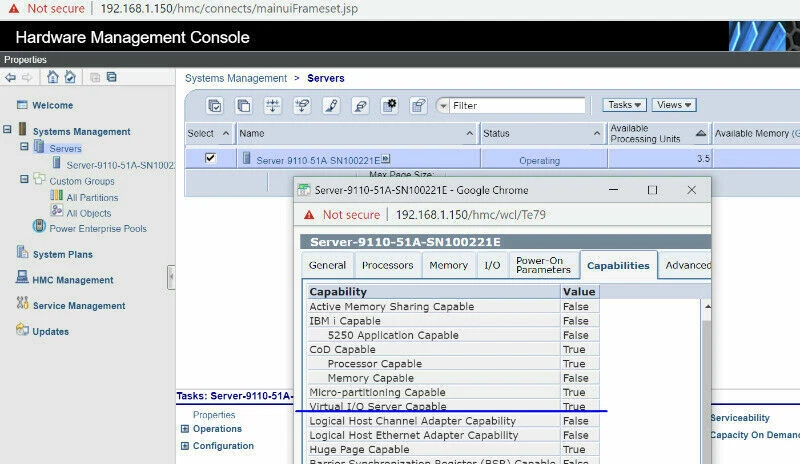Open context menu arrow beside server name
The image size is (800, 464).
386,159
